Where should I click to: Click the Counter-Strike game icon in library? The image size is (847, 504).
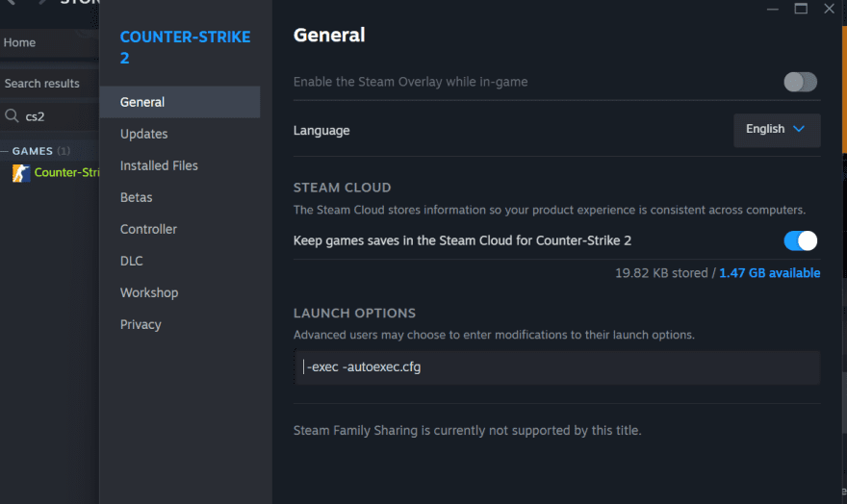pos(20,173)
